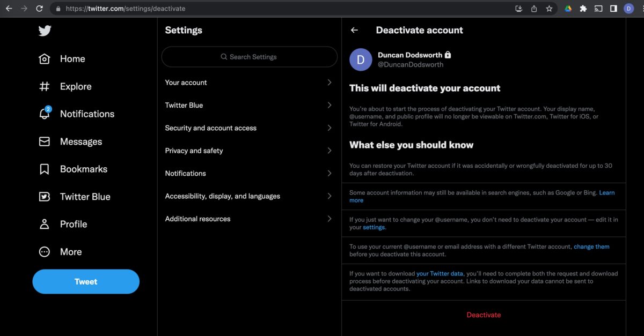The image size is (644, 336).
Task: Expand the Twitter Blue settings chevron
Action: click(330, 105)
